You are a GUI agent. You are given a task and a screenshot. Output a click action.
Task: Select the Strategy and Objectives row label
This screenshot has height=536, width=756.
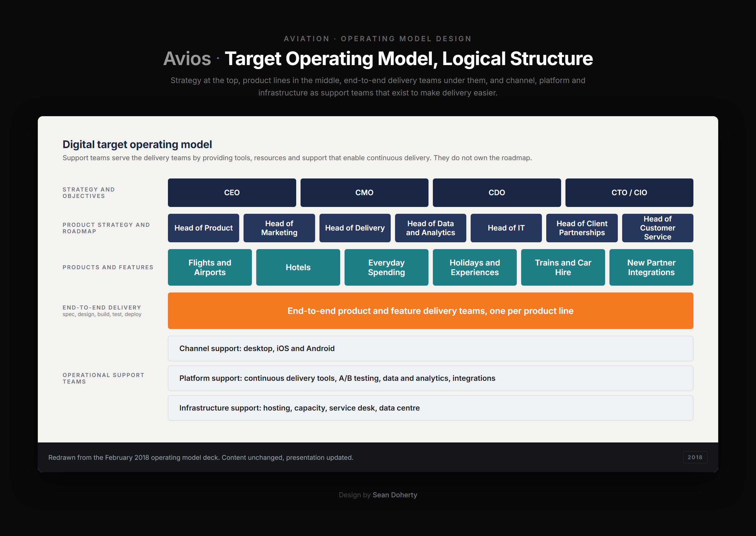[89, 193]
